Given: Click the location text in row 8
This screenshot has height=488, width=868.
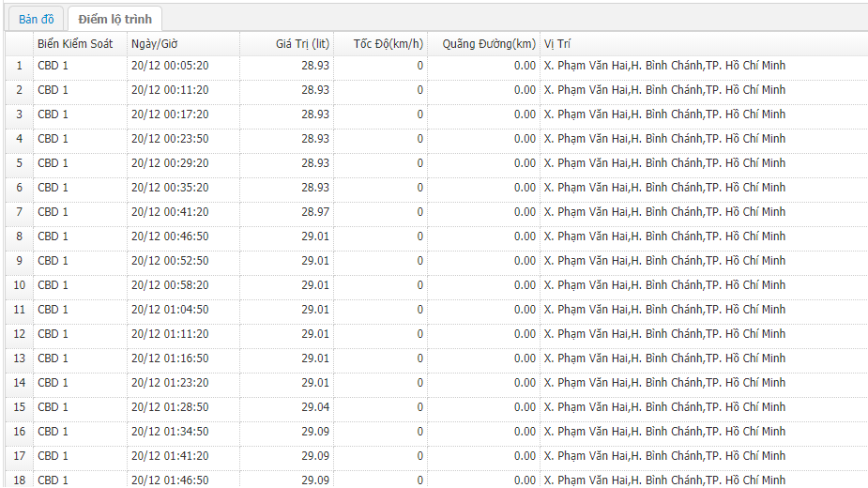Looking at the screenshot, I should 664,236.
